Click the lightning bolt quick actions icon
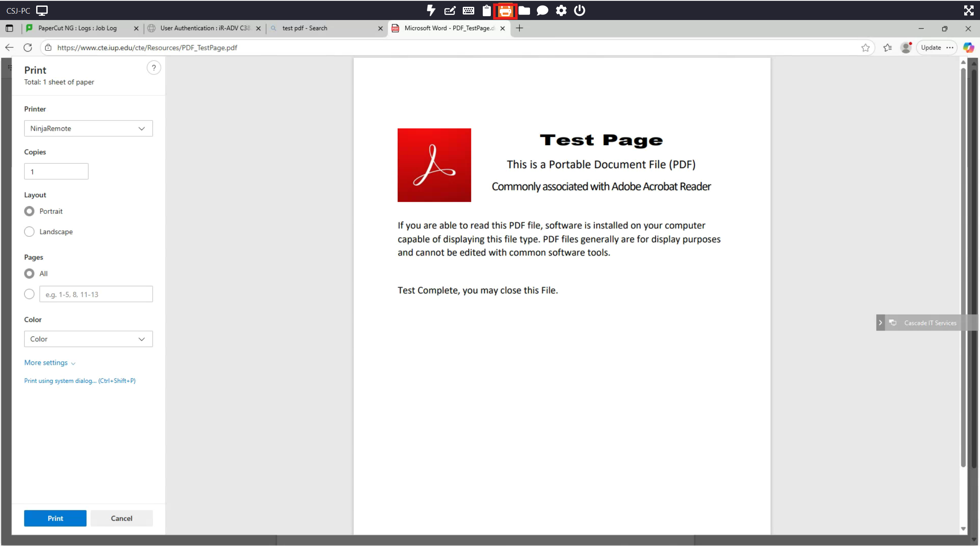 431,11
